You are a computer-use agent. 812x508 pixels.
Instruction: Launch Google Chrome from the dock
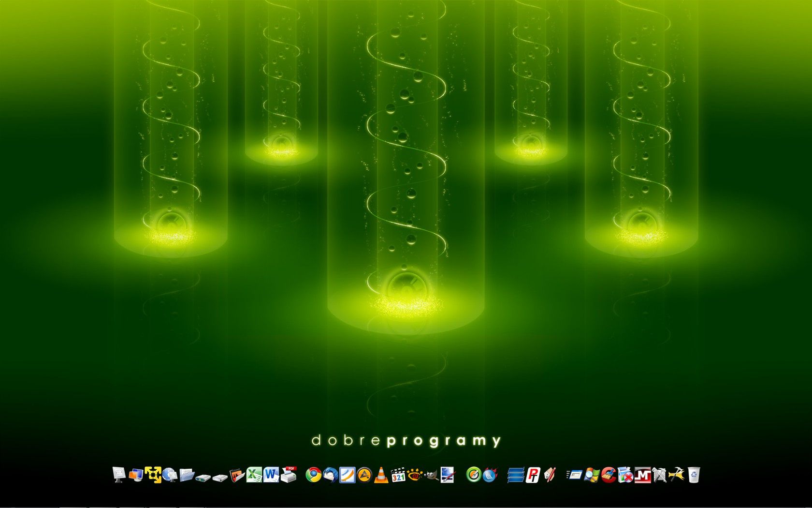coord(314,475)
